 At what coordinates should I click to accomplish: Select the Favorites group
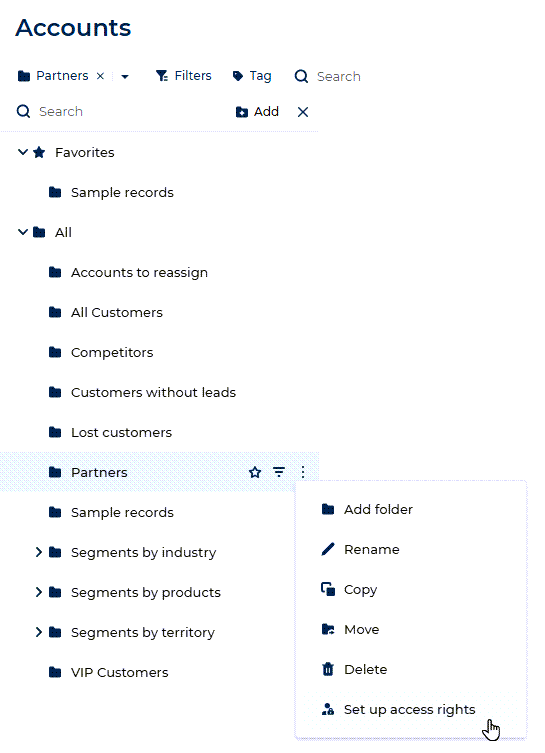point(85,152)
